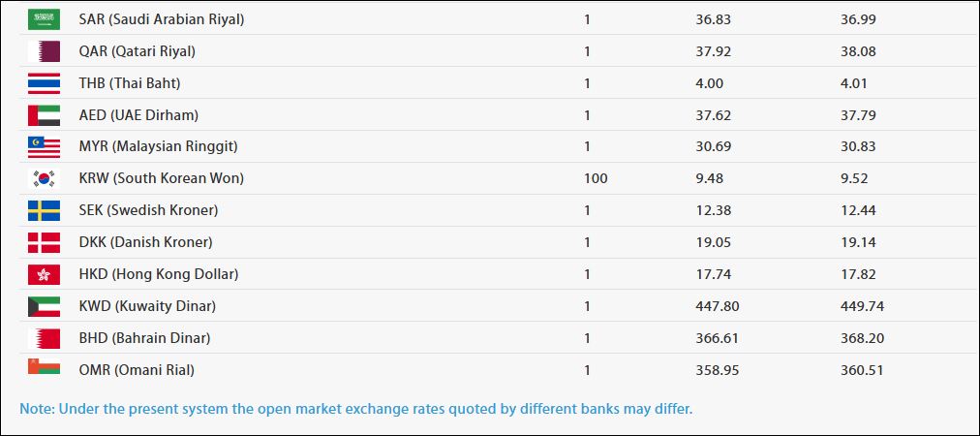The height and width of the screenshot is (436, 980).
Task: Click the Oman flag icon
Action: [x=44, y=370]
